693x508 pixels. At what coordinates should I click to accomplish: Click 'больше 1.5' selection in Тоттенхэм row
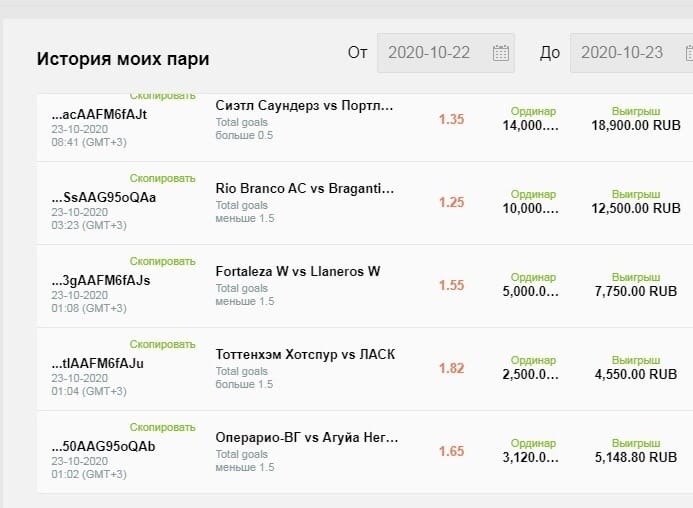244,384
